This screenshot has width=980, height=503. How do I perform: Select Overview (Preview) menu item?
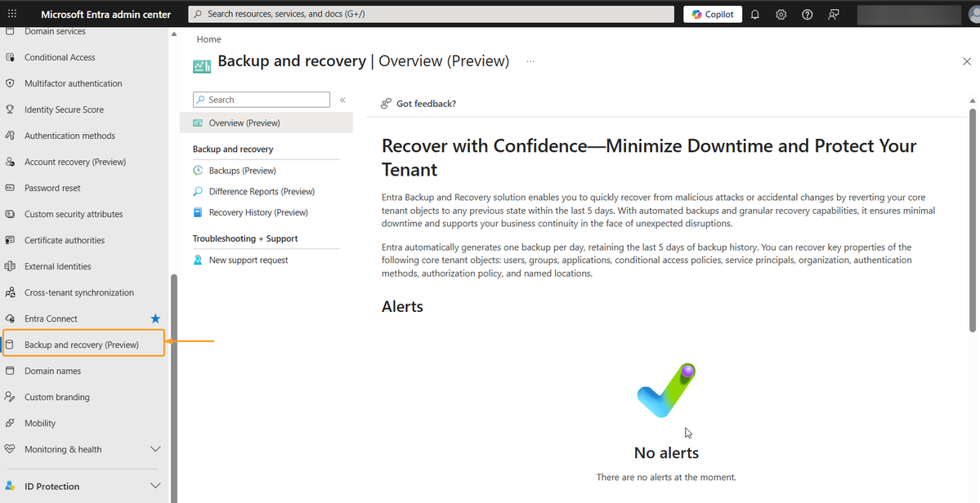click(x=266, y=123)
